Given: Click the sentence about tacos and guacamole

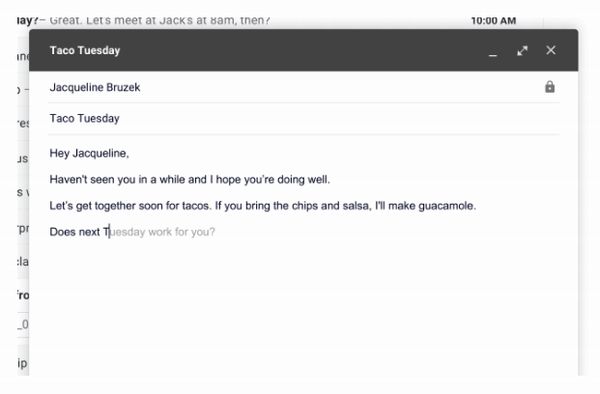Looking at the screenshot, I should point(263,206).
